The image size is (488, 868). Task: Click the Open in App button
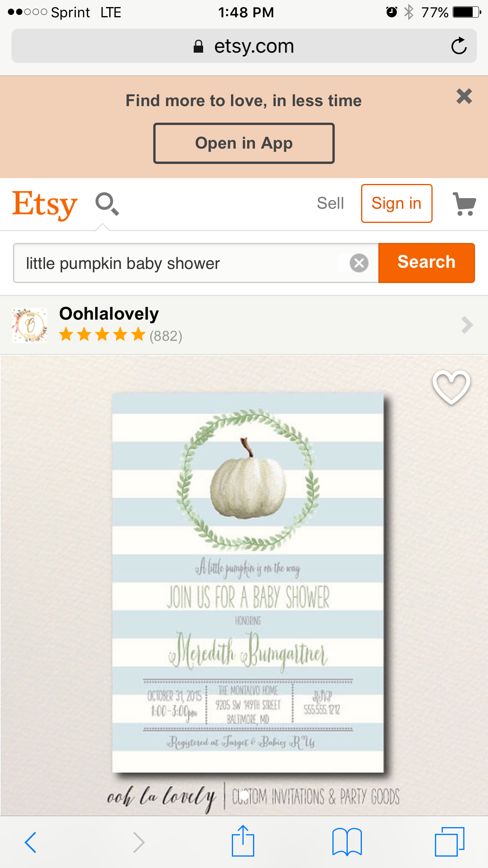click(x=244, y=143)
